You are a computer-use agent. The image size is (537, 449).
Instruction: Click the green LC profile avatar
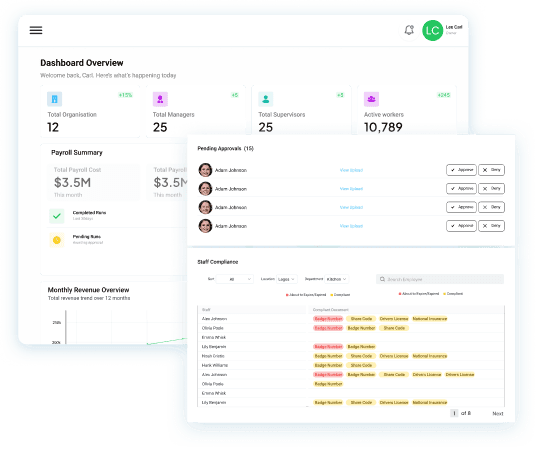pos(432,30)
